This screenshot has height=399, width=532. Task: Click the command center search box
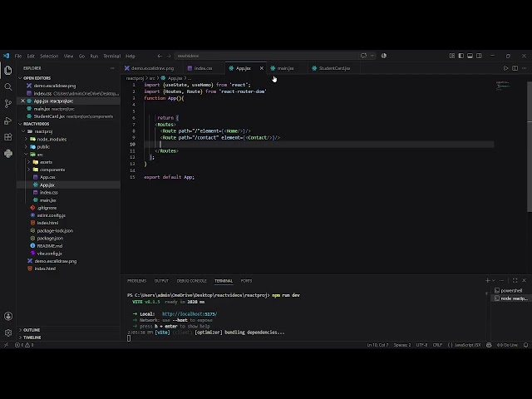pyautogui.click(x=266, y=56)
